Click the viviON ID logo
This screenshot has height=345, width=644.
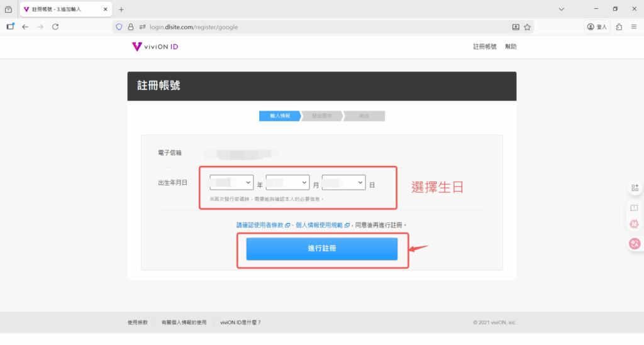coord(155,47)
